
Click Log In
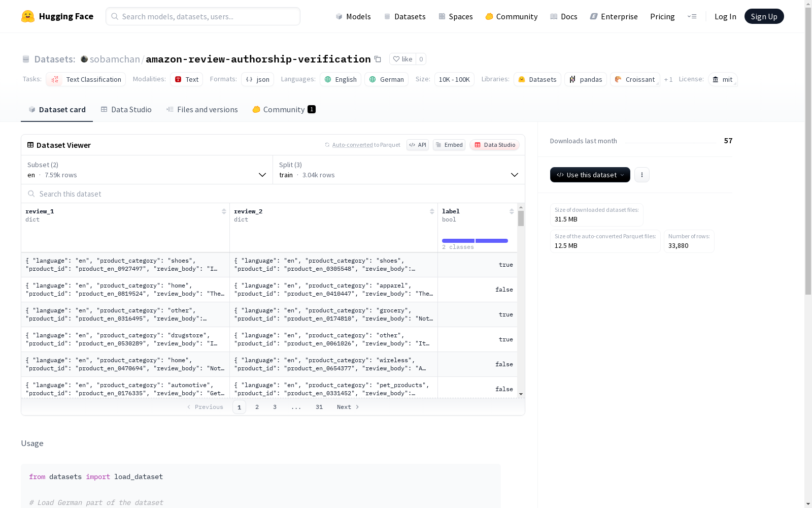725,16
